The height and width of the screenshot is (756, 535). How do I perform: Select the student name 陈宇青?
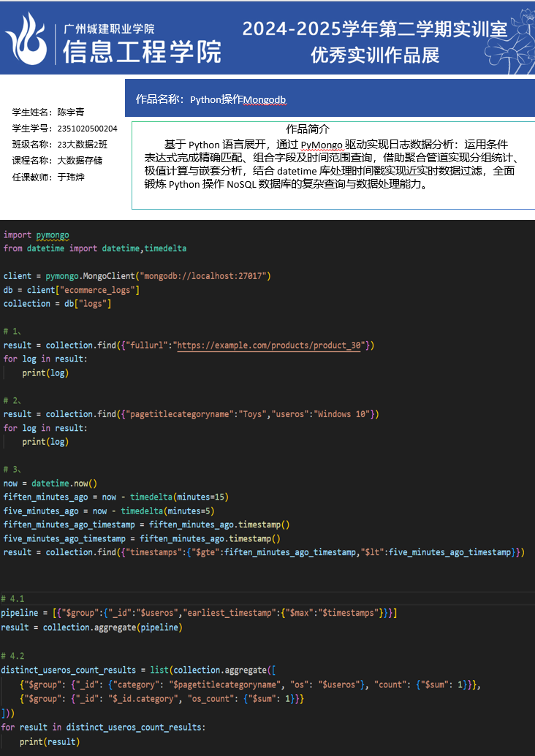[70, 112]
